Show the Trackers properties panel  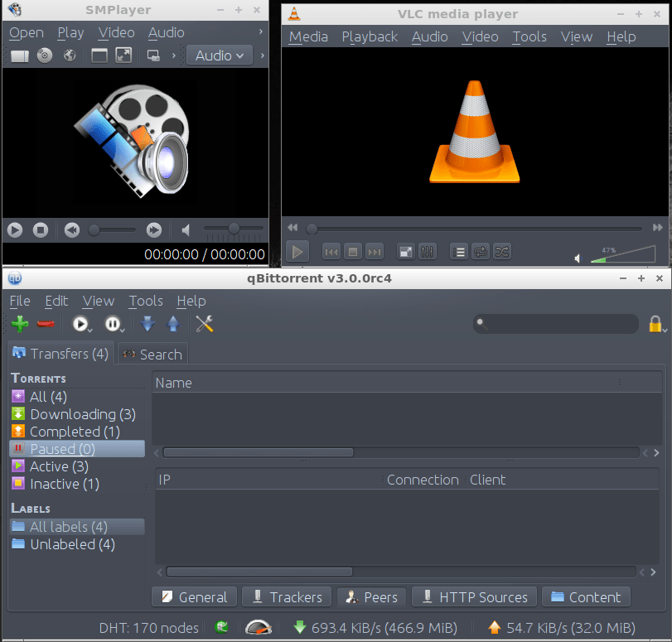click(x=287, y=597)
